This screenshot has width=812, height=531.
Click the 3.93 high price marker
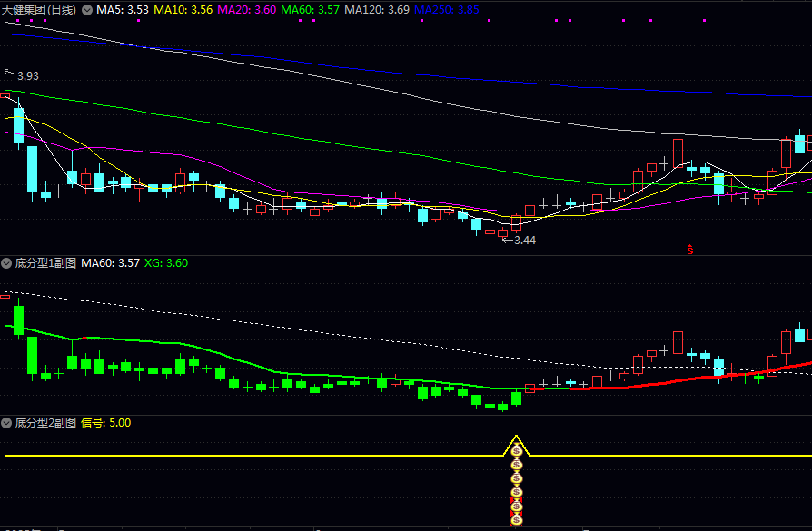(x=28, y=76)
